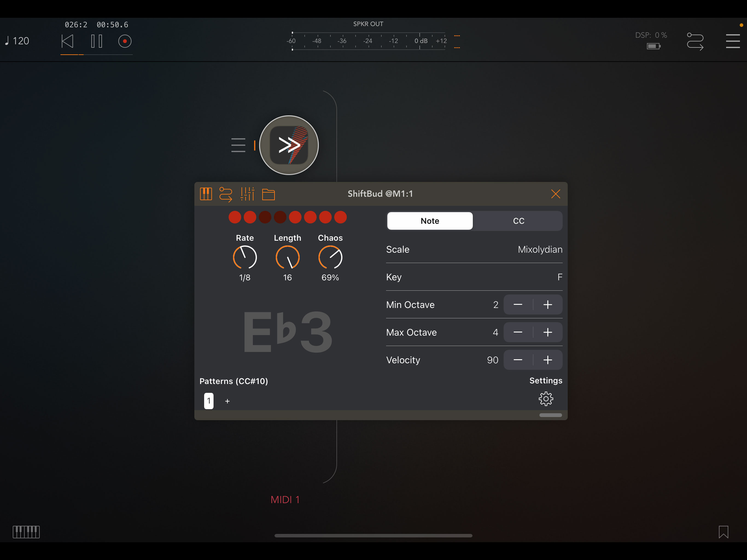Open the Settings gear icon

point(545,399)
